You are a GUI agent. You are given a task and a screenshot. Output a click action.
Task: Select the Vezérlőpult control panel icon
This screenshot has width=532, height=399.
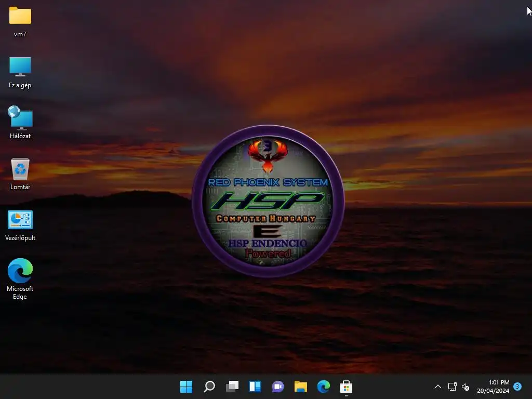20,225
